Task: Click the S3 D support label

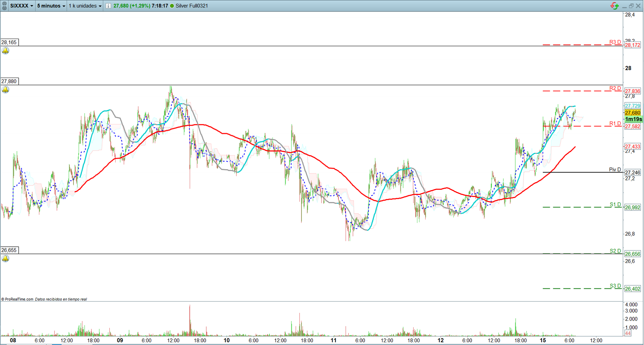Action: coord(615,286)
